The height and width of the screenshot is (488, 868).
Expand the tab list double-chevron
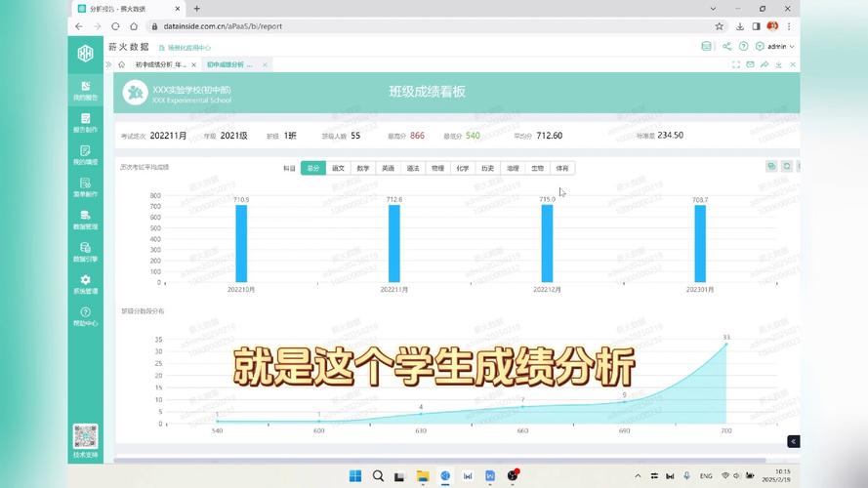tap(108, 64)
